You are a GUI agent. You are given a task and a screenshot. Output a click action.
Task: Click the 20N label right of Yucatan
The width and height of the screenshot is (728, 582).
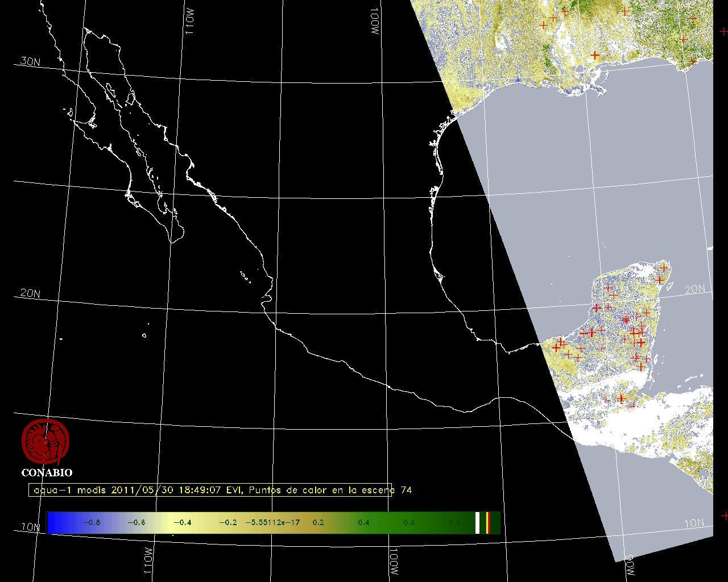click(694, 289)
